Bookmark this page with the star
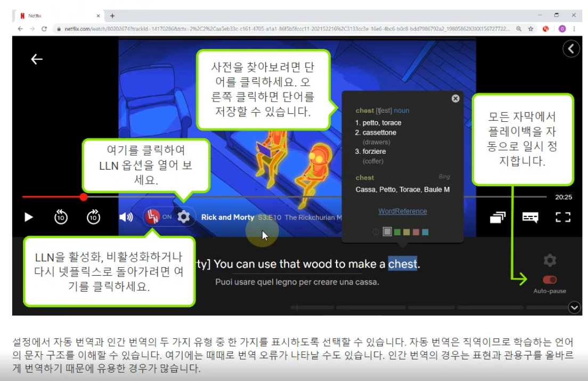This screenshot has height=381, width=588. [530, 29]
